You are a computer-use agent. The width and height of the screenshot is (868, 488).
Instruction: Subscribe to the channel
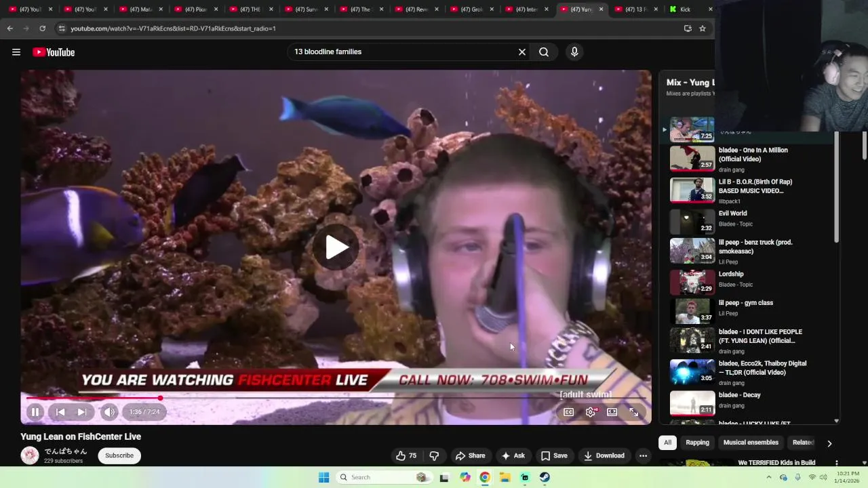click(119, 455)
